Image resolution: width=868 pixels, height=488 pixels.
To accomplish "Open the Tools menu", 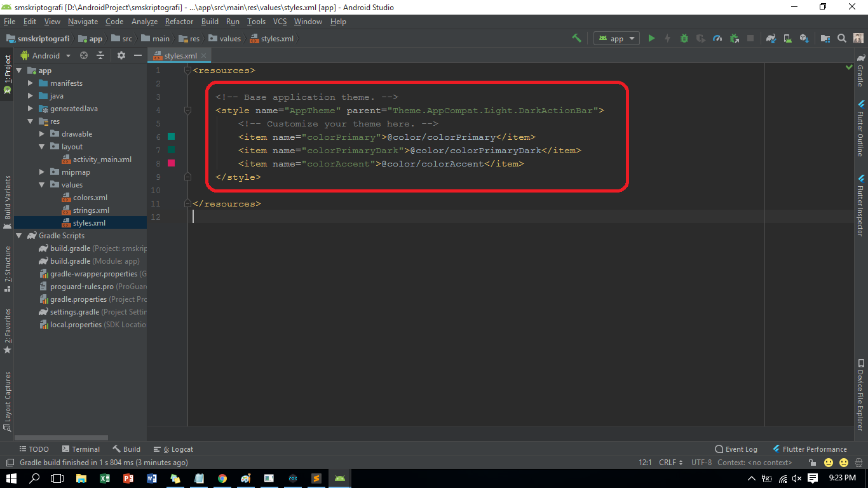I will coord(256,22).
